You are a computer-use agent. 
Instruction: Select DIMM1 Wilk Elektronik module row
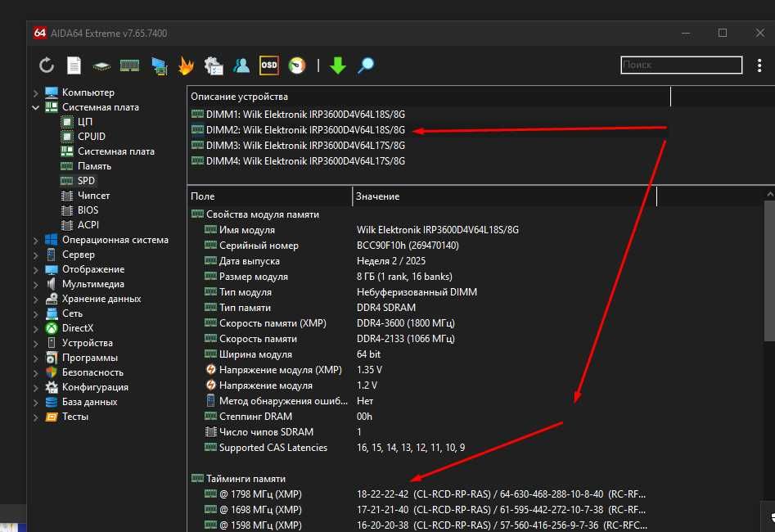click(x=298, y=115)
